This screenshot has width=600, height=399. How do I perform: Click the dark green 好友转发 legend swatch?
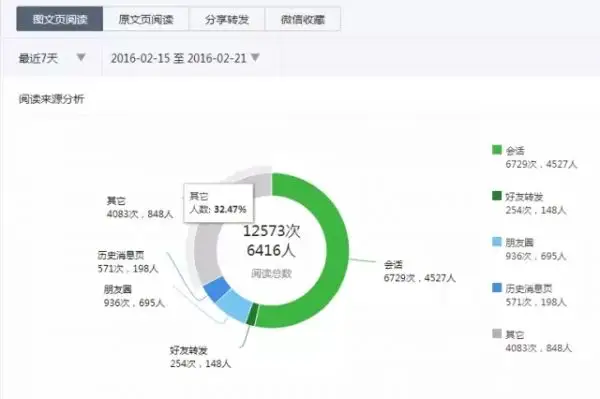point(497,195)
